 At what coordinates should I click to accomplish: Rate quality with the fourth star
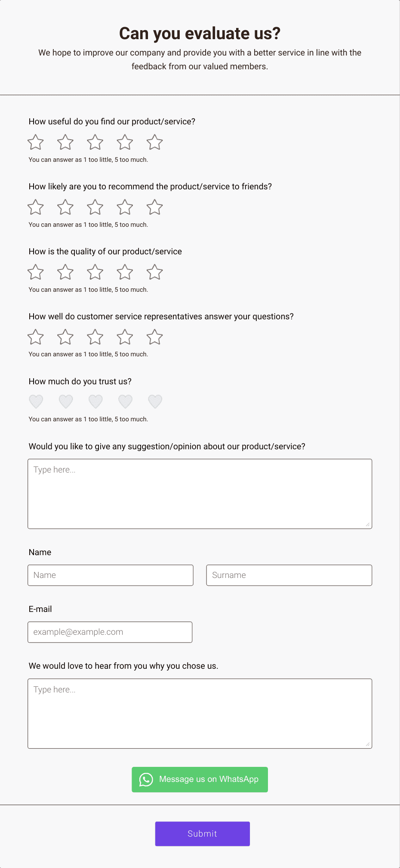125,272
